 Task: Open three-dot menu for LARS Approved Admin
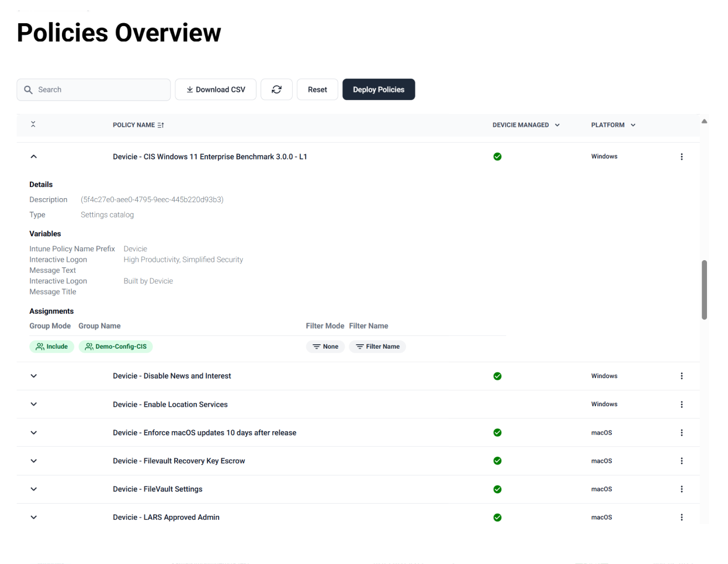(682, 518)
